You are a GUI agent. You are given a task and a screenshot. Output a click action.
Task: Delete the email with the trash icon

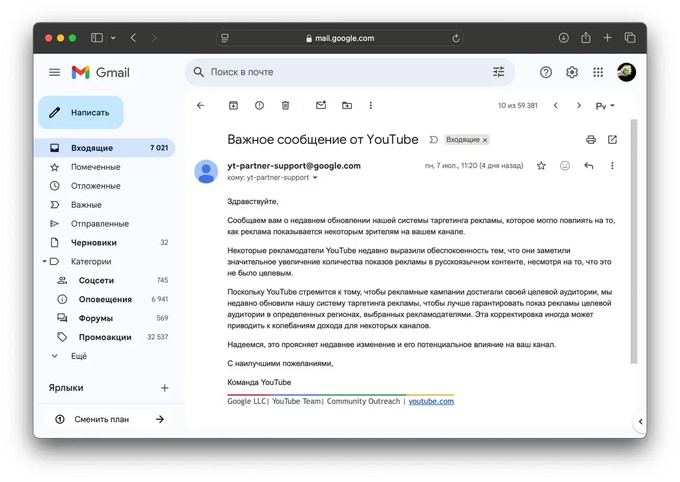coord(285,105)
